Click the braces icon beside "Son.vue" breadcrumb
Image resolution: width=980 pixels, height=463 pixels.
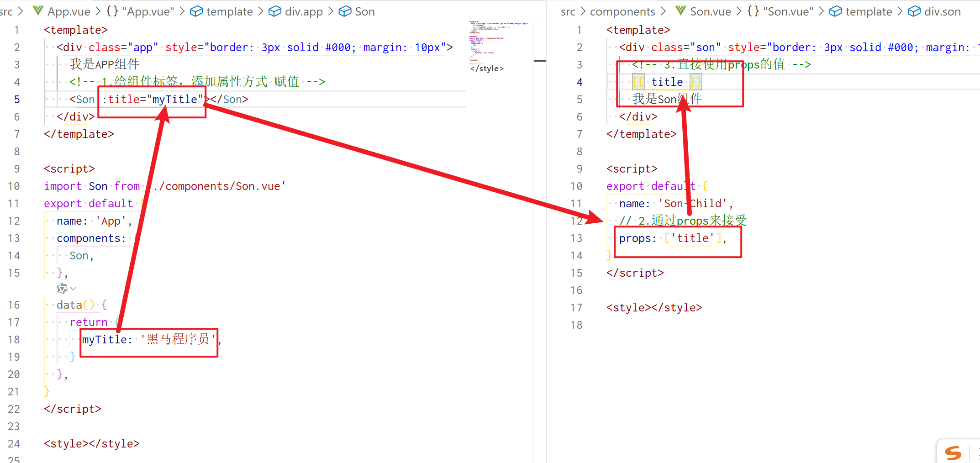753,11
